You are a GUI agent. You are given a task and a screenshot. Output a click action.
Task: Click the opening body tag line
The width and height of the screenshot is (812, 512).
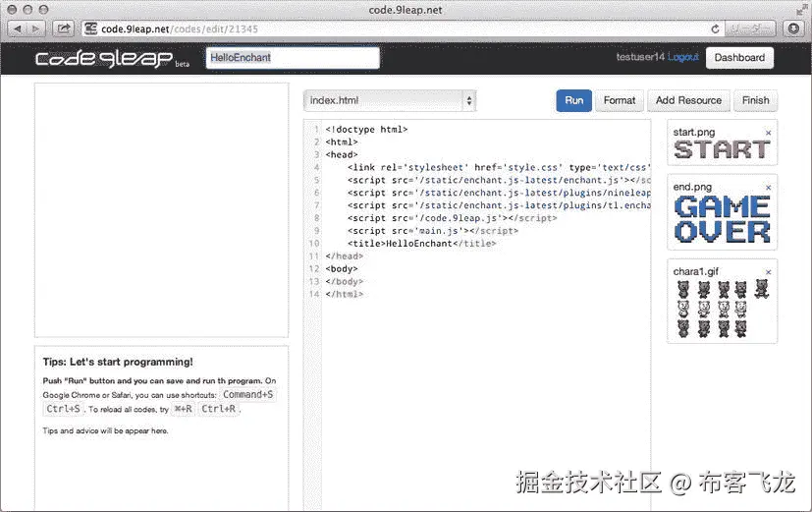(342, 269)
